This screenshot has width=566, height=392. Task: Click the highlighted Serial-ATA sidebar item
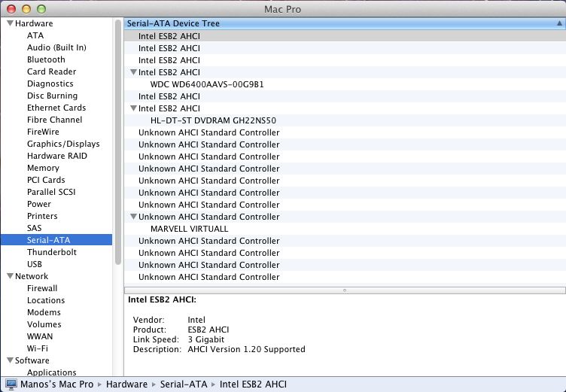click(x=56, y=240)
